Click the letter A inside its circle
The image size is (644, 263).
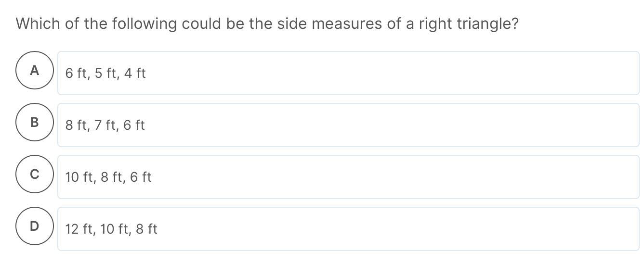[x=34, y=71]
